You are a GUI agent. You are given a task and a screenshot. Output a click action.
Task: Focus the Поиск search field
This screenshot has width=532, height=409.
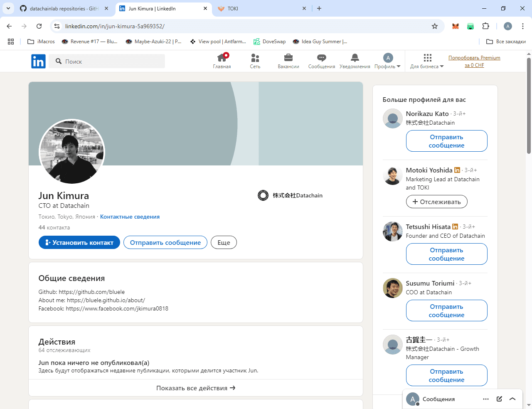tap(107, 62)
